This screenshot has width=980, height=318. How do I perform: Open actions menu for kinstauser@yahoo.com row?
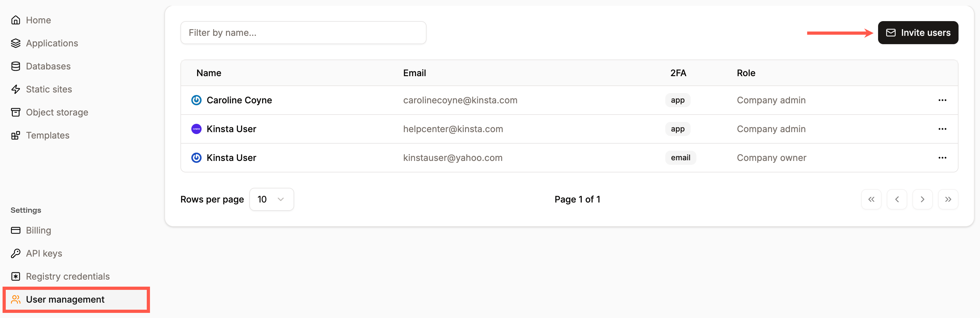click(943, 157)
